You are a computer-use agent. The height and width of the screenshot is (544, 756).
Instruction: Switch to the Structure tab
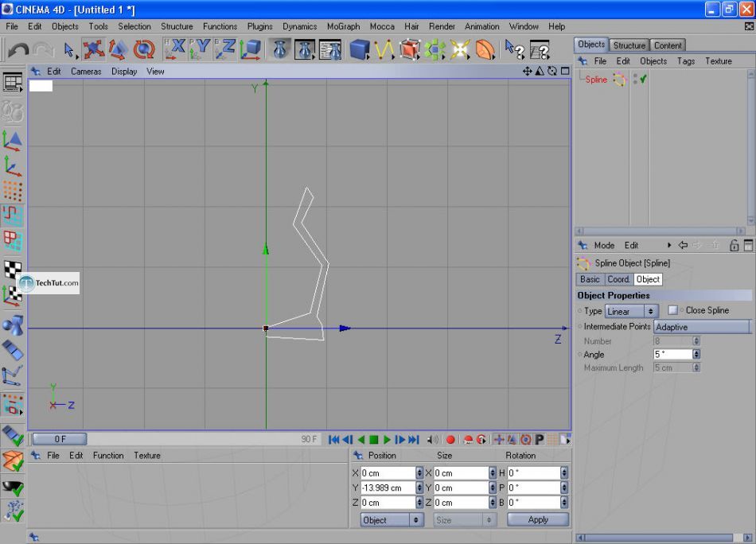(x=629, y=45)
